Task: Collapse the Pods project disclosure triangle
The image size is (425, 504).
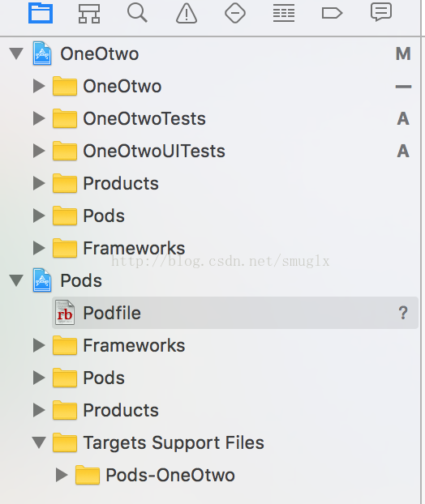Action: click(x=16, y=280)
